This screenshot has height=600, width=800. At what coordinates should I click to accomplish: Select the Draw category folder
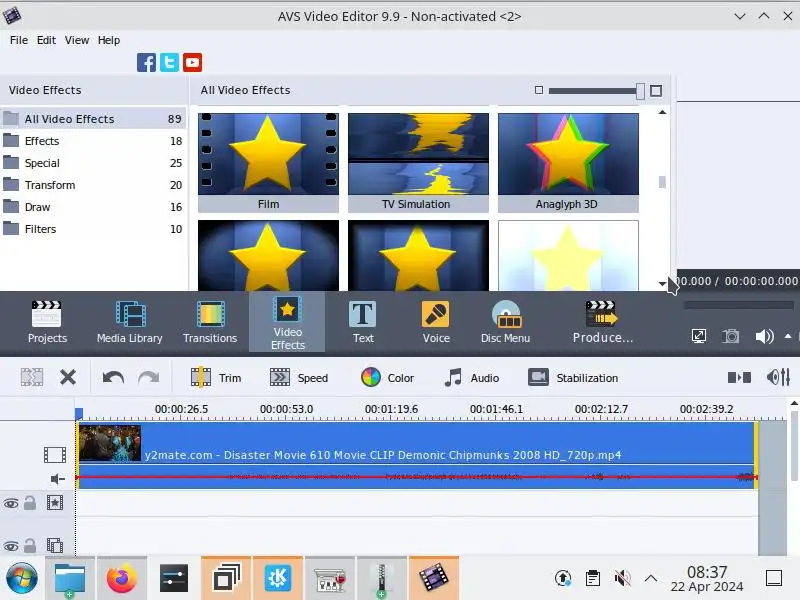tap(93, 207)
